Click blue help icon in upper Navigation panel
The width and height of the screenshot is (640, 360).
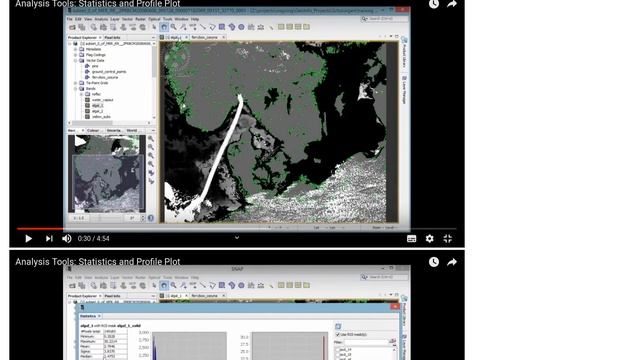pos(151,218)
